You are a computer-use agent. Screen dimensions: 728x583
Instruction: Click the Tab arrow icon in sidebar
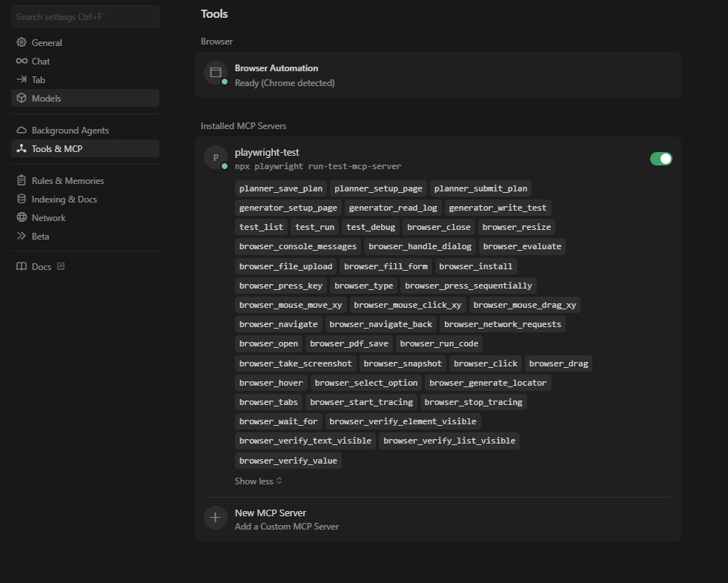(21, 79)
